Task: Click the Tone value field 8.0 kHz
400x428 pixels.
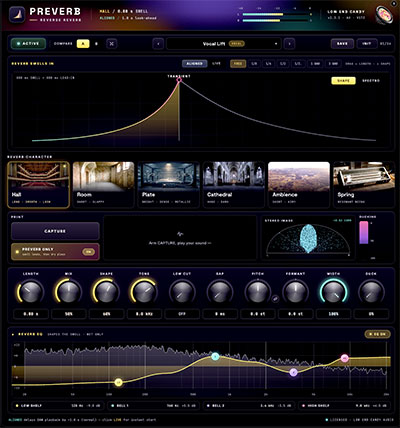Action: pos(144,314)
